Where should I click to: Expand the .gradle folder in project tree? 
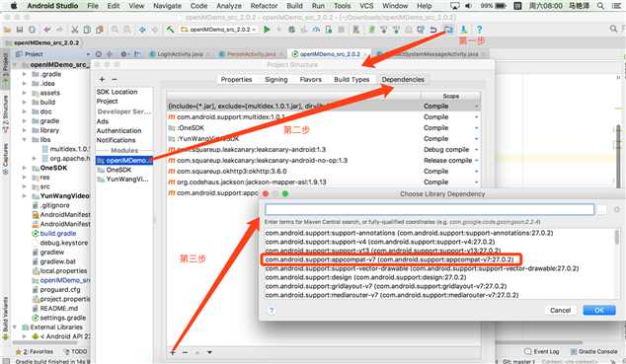[x=25, y=74]
